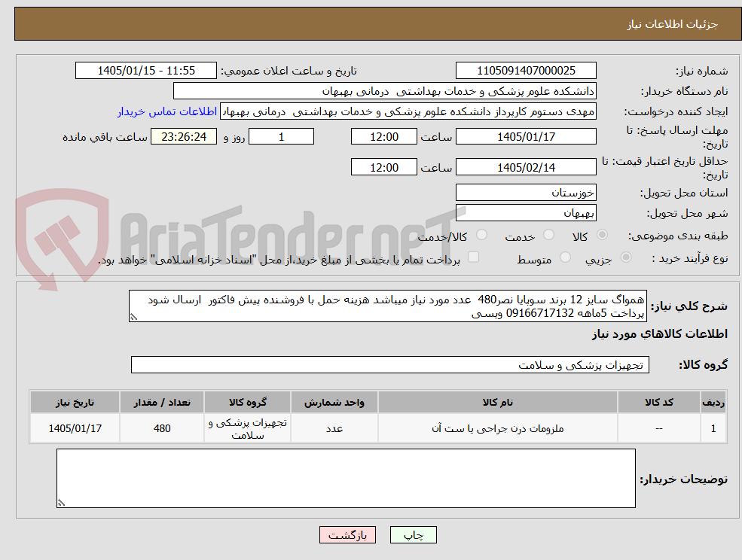742x560 pixels.
Task: Click the buyer notes textarea resize handle
Action: [x=61, y=503]
